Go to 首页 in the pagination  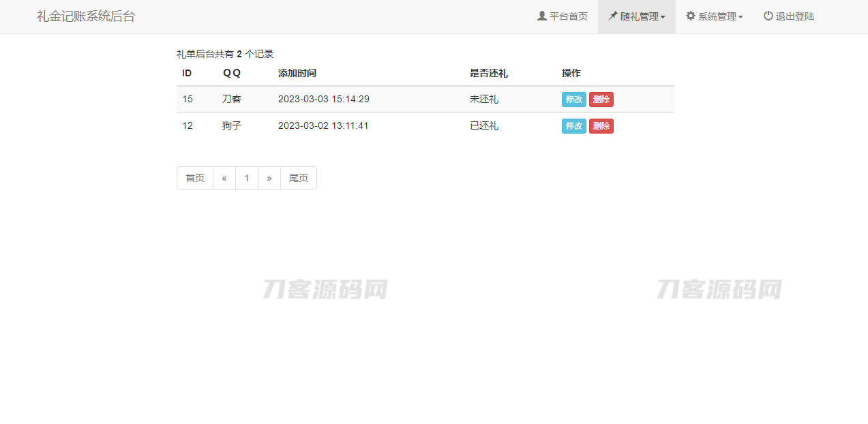(195, 178)
